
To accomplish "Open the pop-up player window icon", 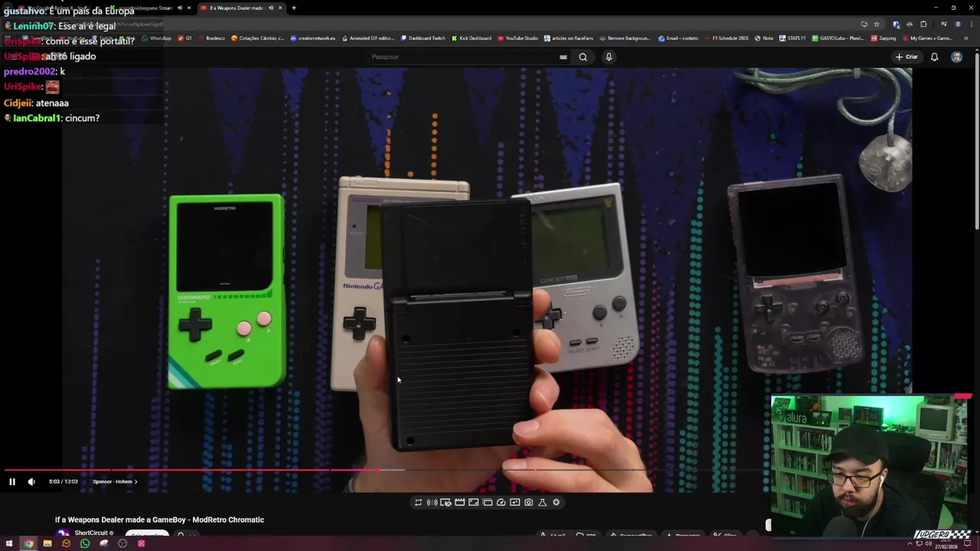I will [487, 502].
